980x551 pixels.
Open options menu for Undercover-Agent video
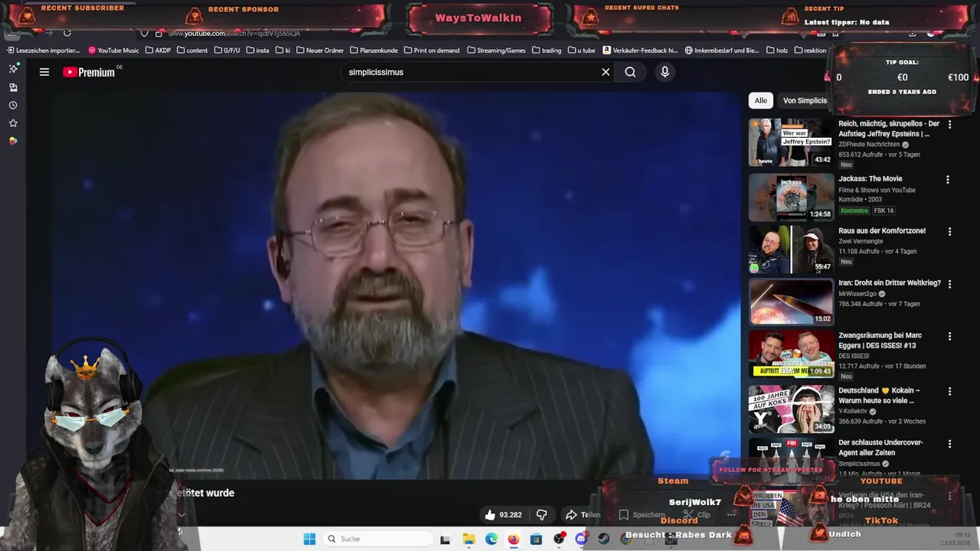949,444
